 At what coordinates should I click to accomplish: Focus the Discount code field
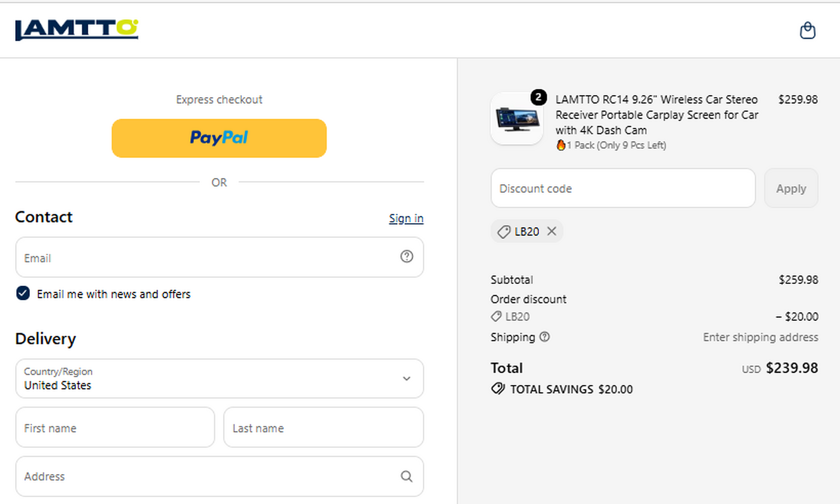[x=623, y=188]
